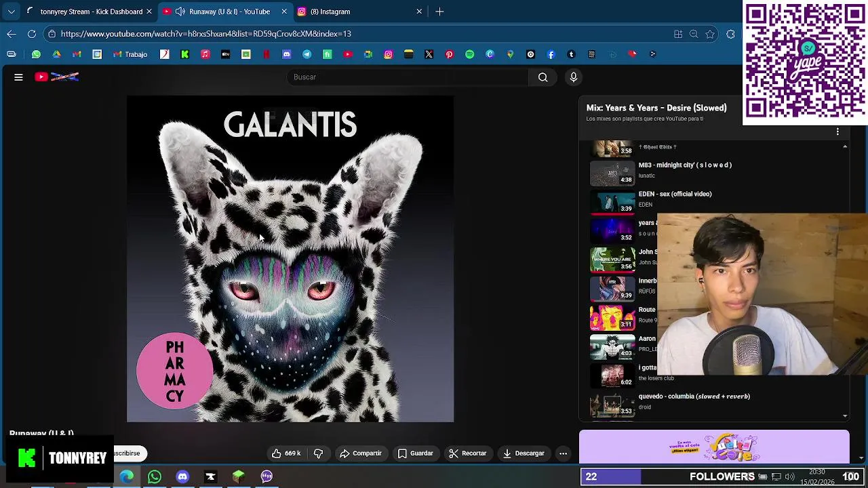Open Kick bookmark in bookmarks bar
The height and width of the screenshot is (488, 868).
tap(184, 54)
